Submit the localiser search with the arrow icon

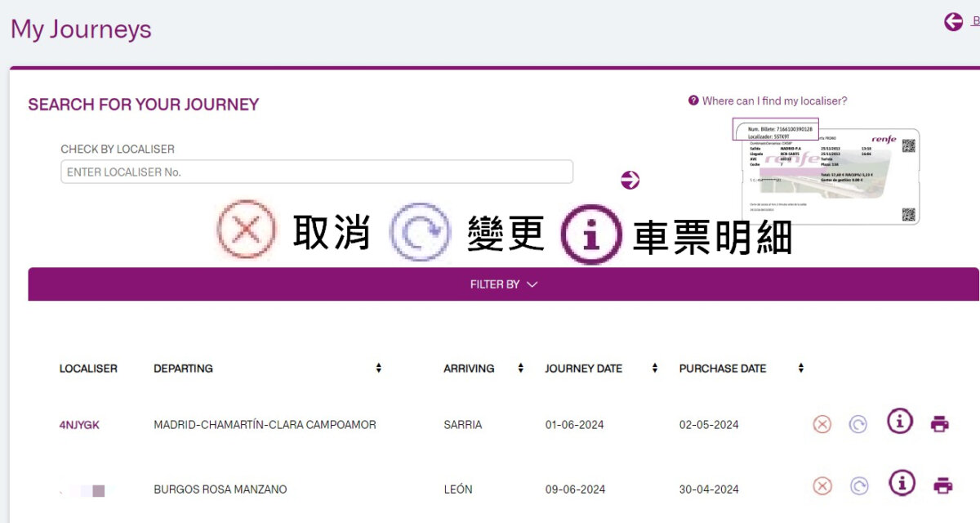pos(629,178)
